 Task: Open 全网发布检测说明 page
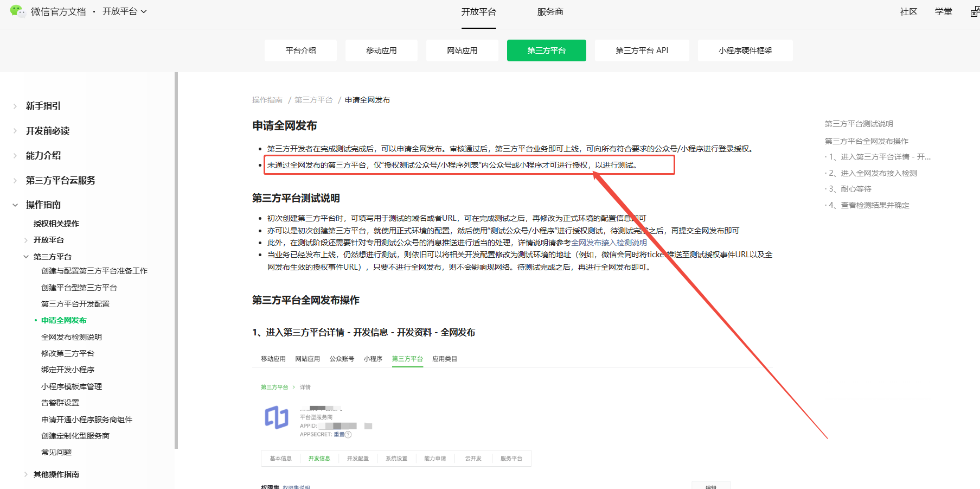coord(72,337)
